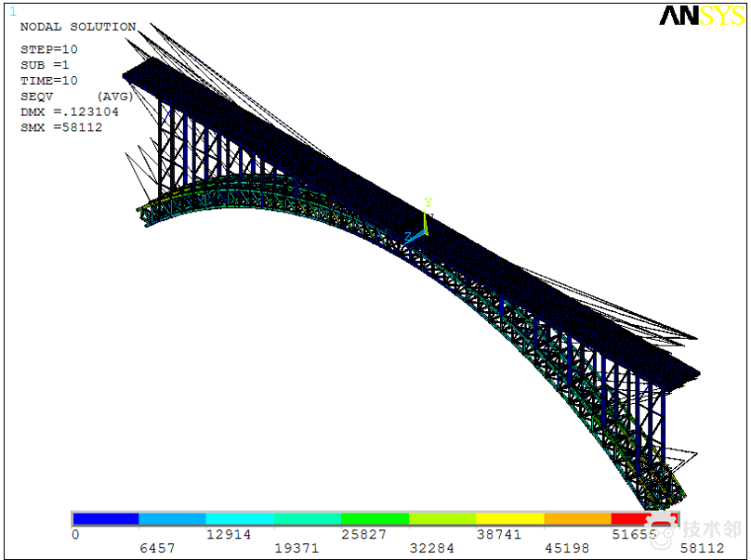751x560 pixels.
Task: Pick the bright green legend color band
Action: pos(375,519)
